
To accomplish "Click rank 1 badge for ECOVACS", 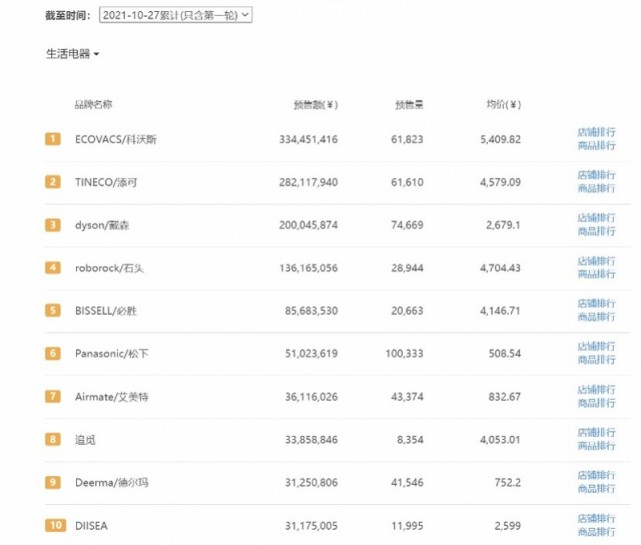I will click(53, 139).
